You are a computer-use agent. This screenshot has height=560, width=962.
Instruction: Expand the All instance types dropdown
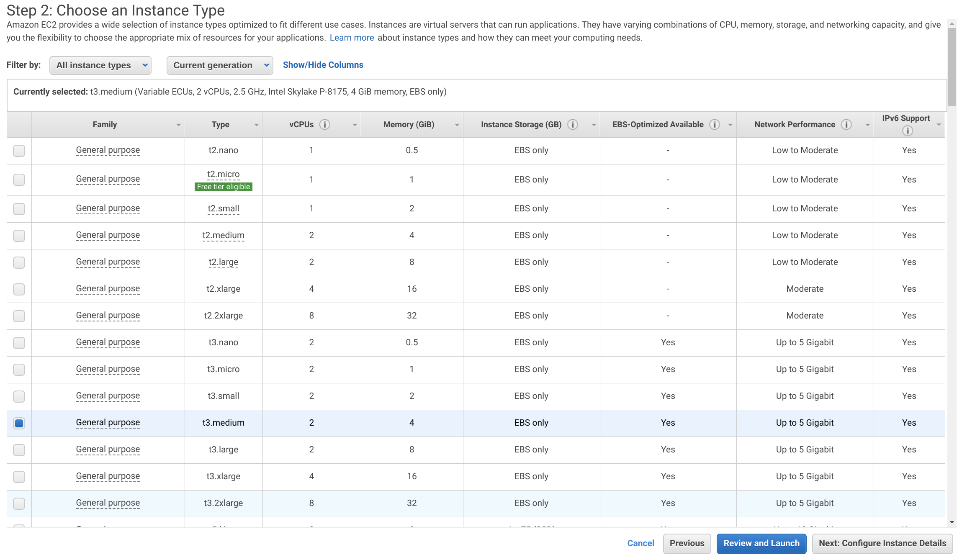click(x=100, y=65)
